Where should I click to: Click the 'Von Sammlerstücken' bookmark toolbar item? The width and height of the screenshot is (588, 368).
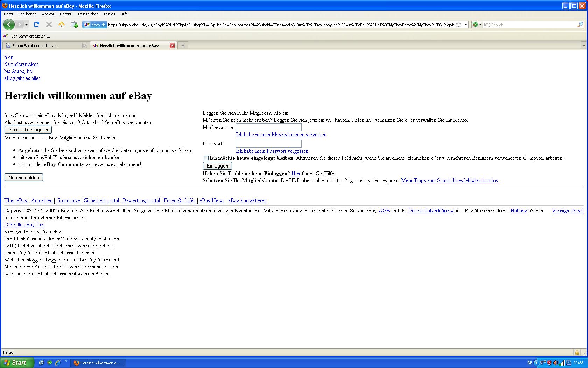click(x=27, y=36)
